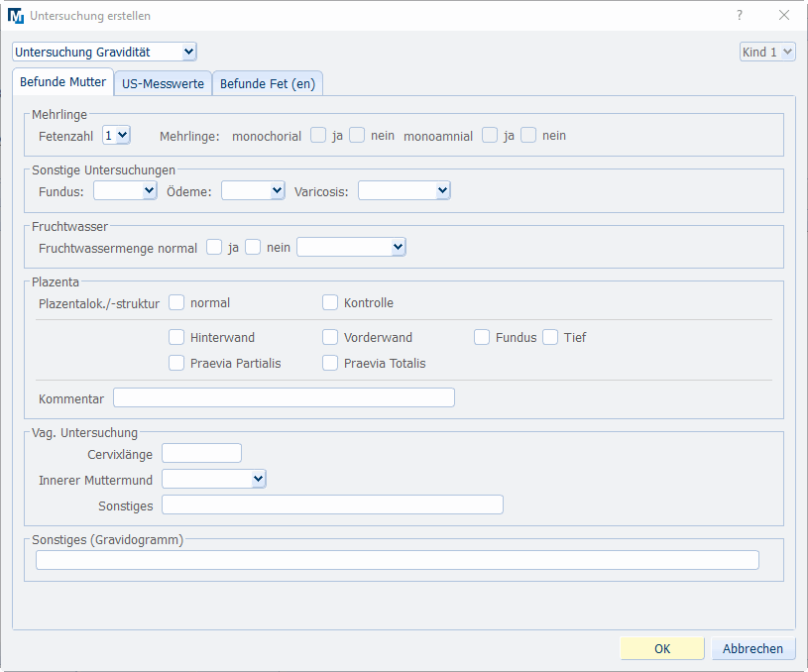The height and width of the screenshot is (672, 808).
Task: Open the Befunde Fet (en) tab
Action: 268,84
